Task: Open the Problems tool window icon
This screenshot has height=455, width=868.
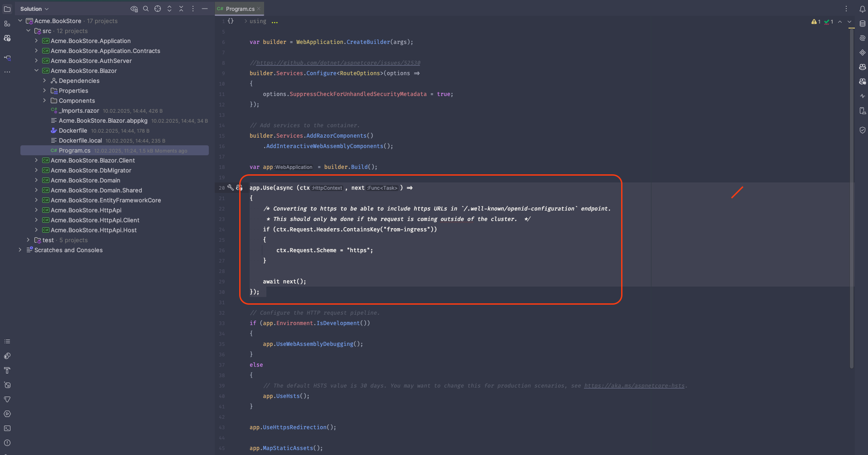Action: click(x=7, y=443)
